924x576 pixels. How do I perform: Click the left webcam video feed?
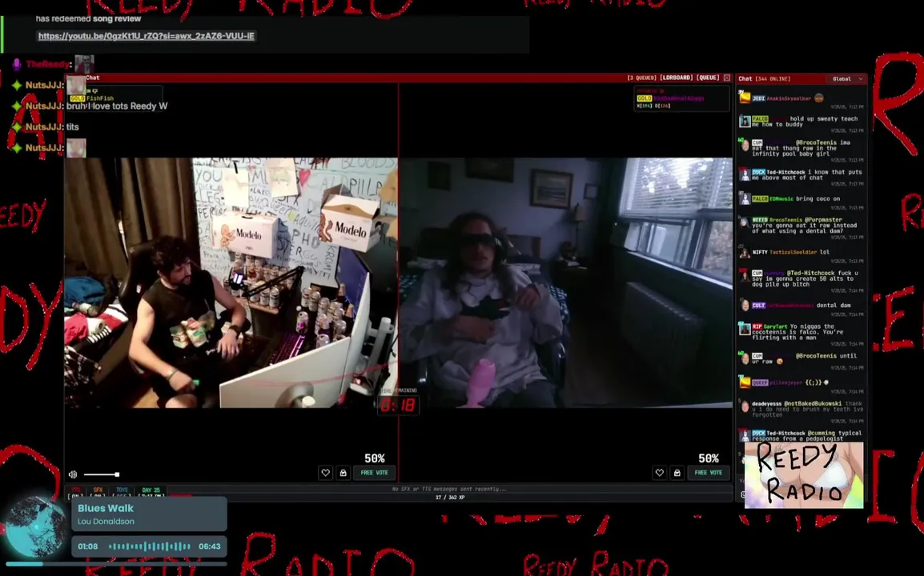pyautogui.click(x=231, y=282)
